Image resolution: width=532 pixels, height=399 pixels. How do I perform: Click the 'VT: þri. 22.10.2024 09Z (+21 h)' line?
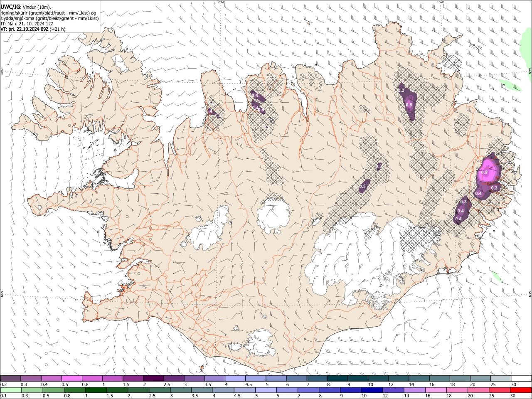coord(33,29)
